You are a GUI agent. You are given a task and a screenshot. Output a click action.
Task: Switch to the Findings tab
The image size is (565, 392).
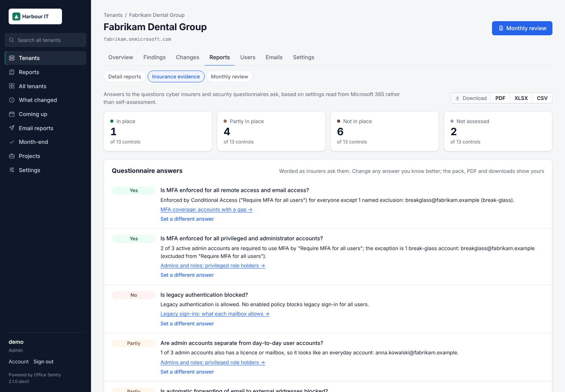coord(155,57)
